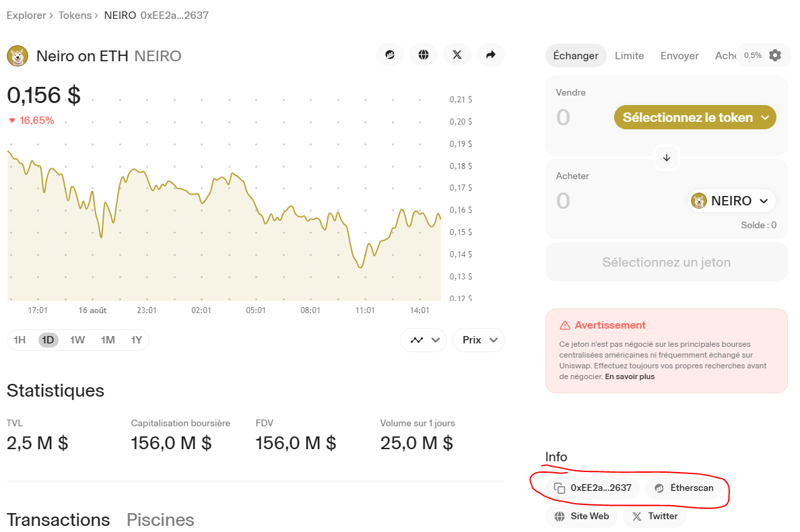Image resolution: width=800 pixels, height=532 pixels.
Task: Open the X (Twitter) icon in header
Action: (x=457, y=55)
